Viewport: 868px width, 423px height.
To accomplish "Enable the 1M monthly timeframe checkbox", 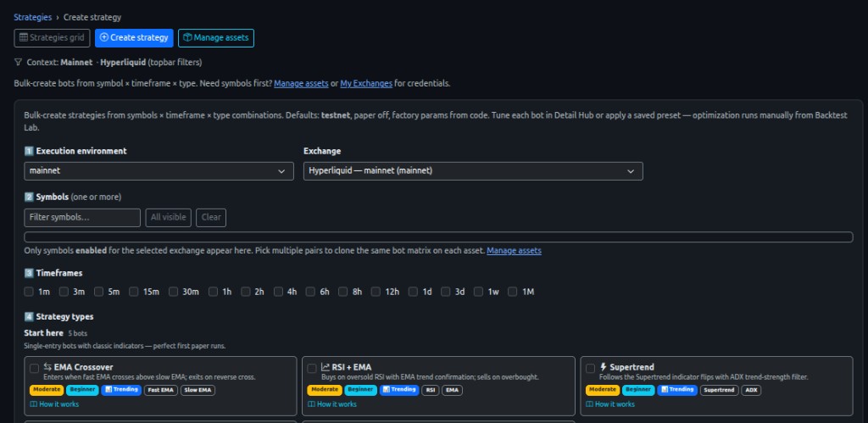I will (513, 292).
